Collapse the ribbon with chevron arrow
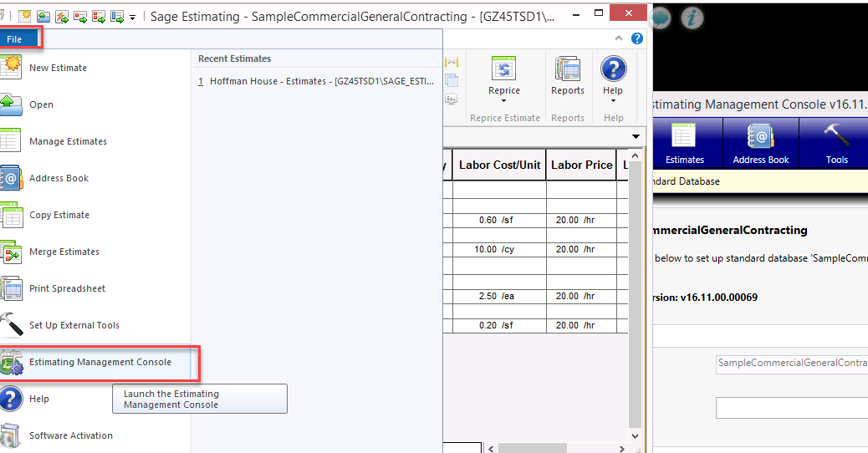 619,38
